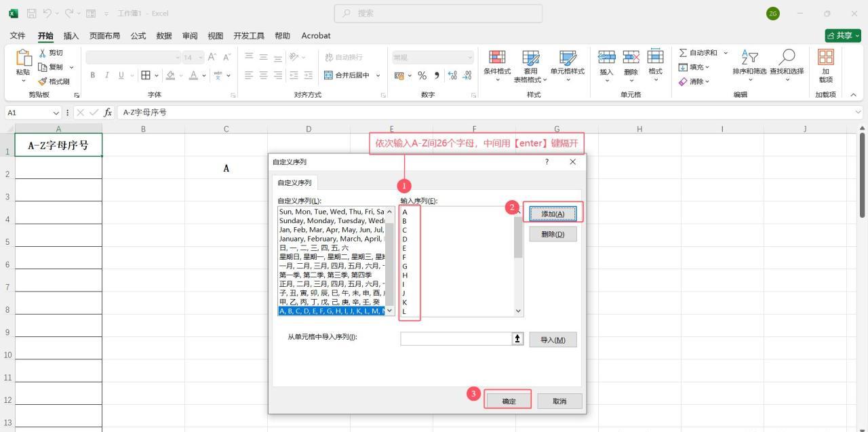Switch to the Formulas (公式) tab
868x432 pixels.
[x=138, y=36]
